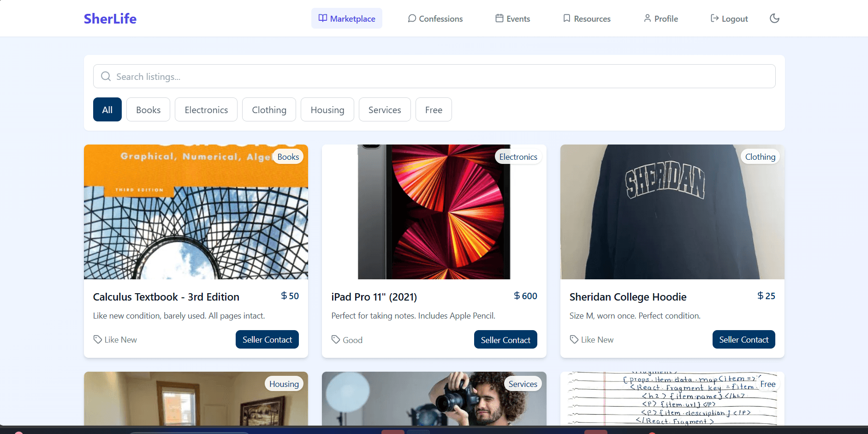Open the Events page

point(512,18)
